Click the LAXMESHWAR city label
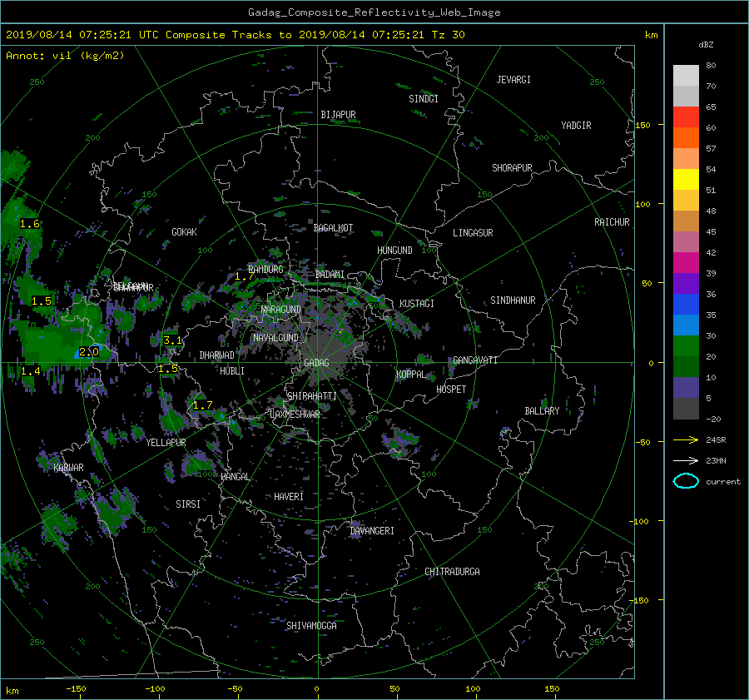The height and width of the screenshot is (700, 749). (295, 415)
